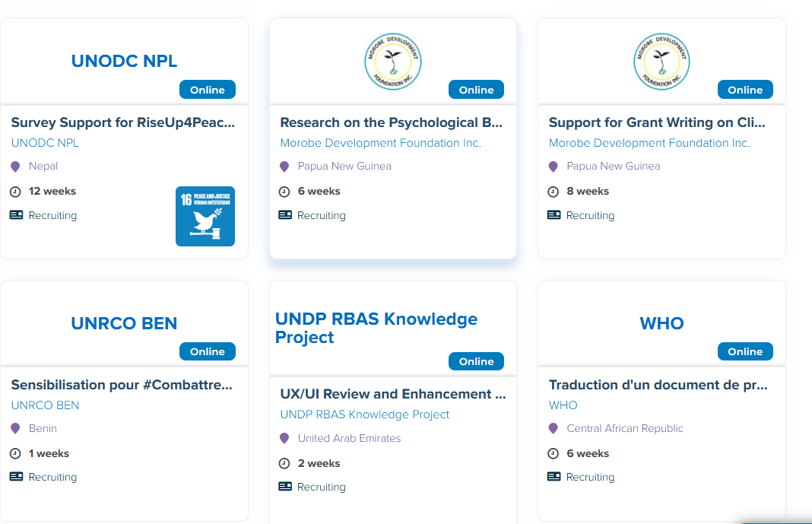The height and width of the screenshot is (524, 812).
Task: Click the Recruiting icon on the WHO card
Action: 554,476
